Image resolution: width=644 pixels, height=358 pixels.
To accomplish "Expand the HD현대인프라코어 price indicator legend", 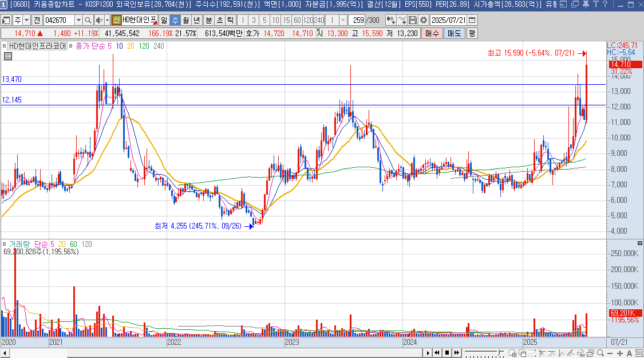I will (4, 46).
